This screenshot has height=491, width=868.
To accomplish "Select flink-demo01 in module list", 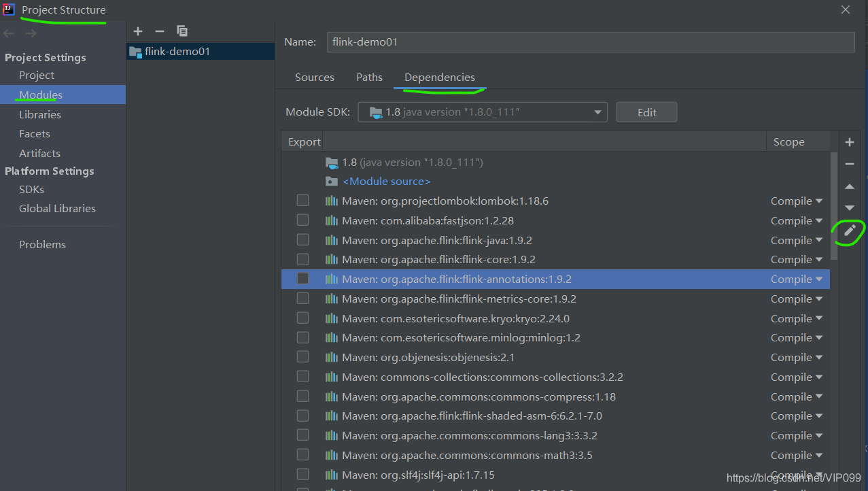I will click(x=201, y=51).
